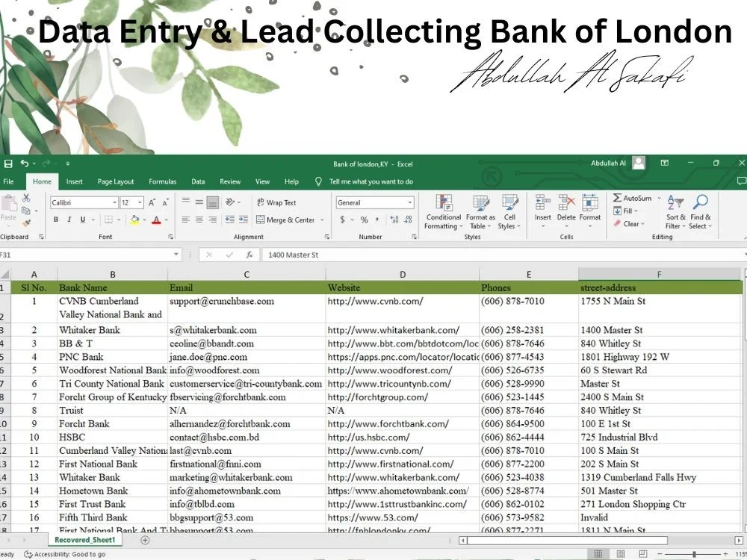Click Percent Style icon
Screen dimensions: 747x560
tap(364, 220)
